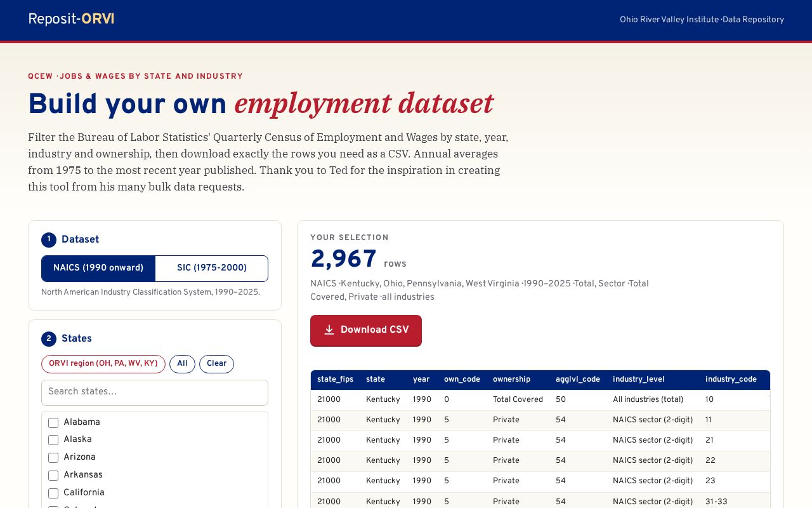Image resolution: width=812 pixels, height=508 pixels.
Task: Click 'QCEW · JOBS & WAGES' subtitle
Action: (x=135, y=77)
